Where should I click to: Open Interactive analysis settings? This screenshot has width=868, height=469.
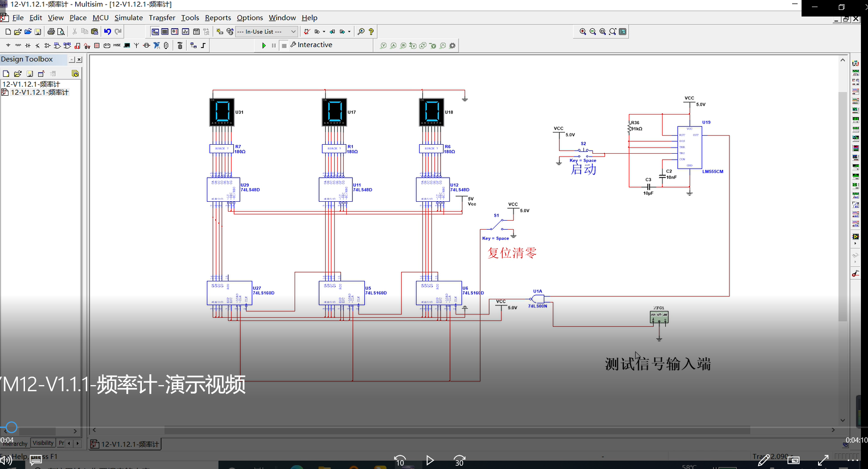pyautogui.click(x=311, y=45)
